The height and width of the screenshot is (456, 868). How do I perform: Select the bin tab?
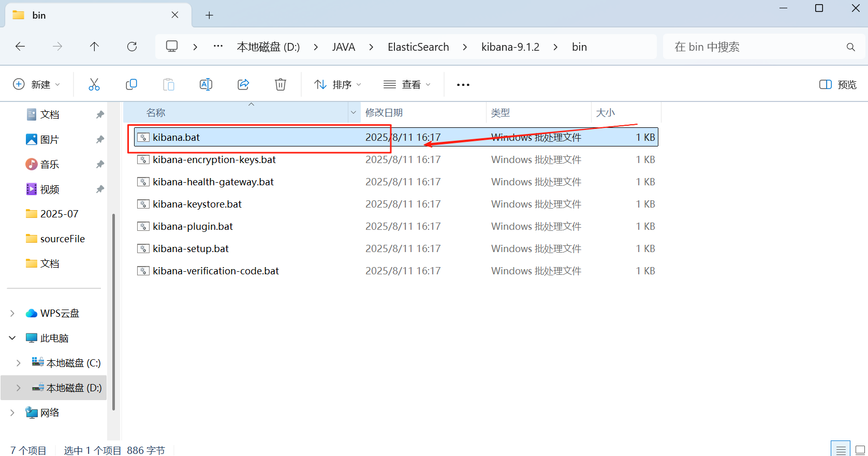[98, 15]
